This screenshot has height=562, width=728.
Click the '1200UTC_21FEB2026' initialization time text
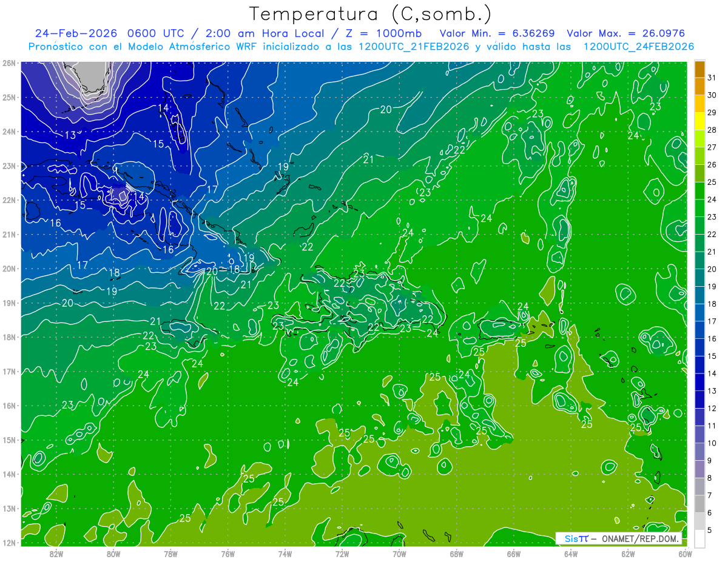pyautogui.click(x=413, y=47)
